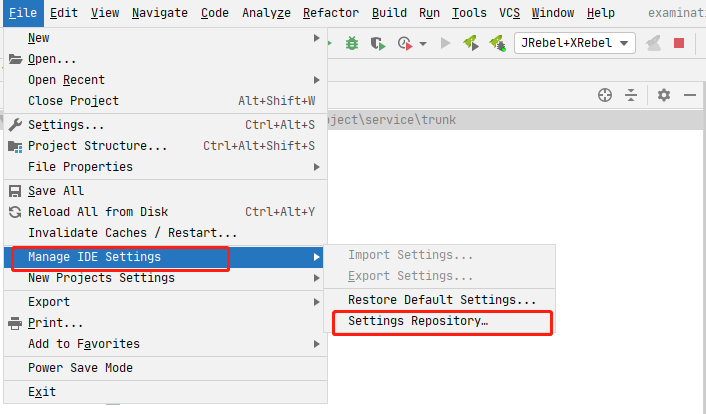
Task: Click Restore Default Settings...
Action: click(x=442, y=300)
